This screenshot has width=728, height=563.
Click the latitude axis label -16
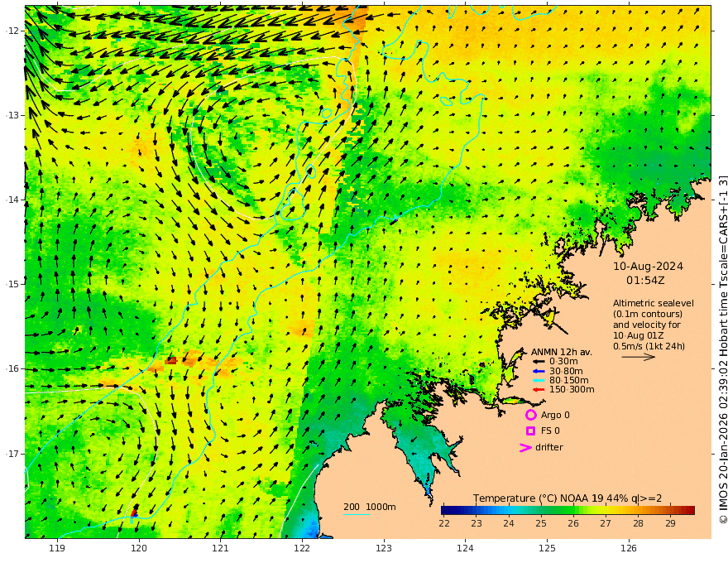tap(12, 368)
